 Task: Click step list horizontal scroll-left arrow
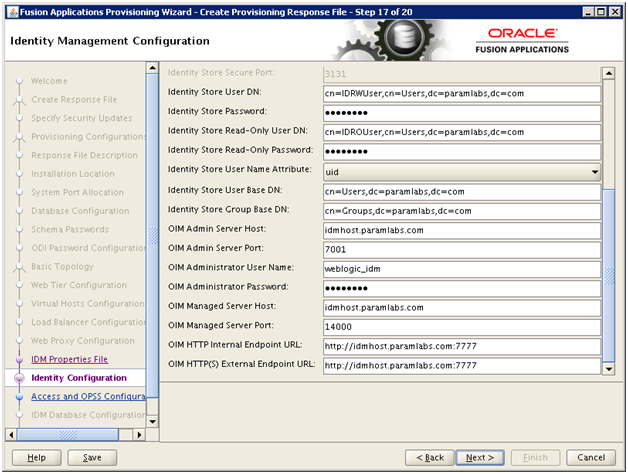[11, 435]
